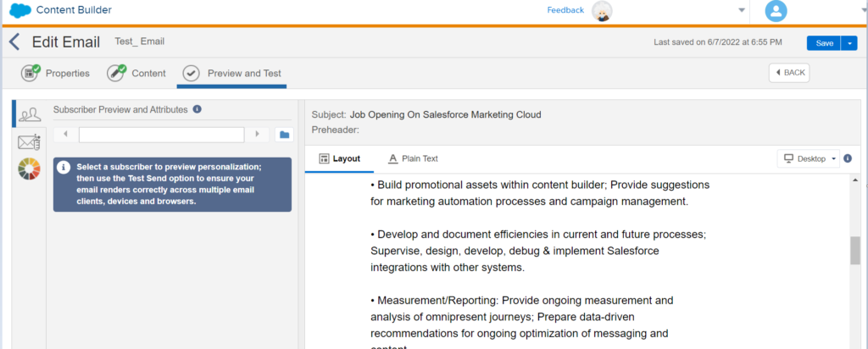Image resolution: width=868 pixels, height=349 pixels.
Task: Click the Preheader label
Action: tap(336, 130)
